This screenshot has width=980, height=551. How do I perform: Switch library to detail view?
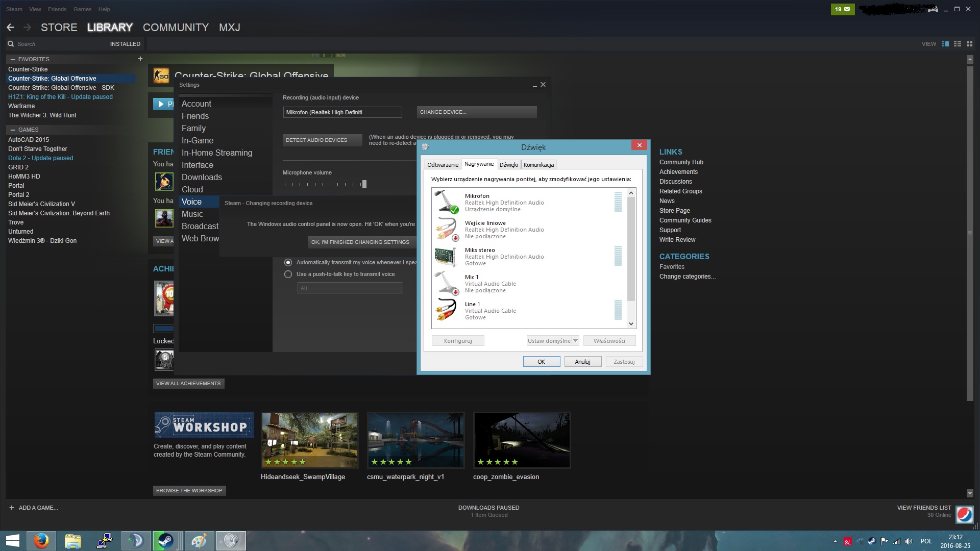pyautogui.click(x=945, y=44)
